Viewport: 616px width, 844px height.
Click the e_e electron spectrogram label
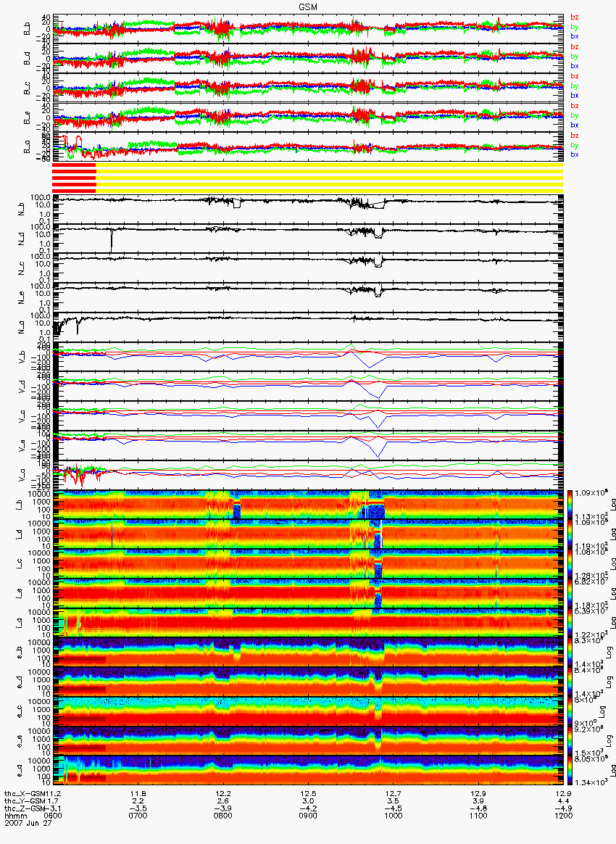[20, 741]
